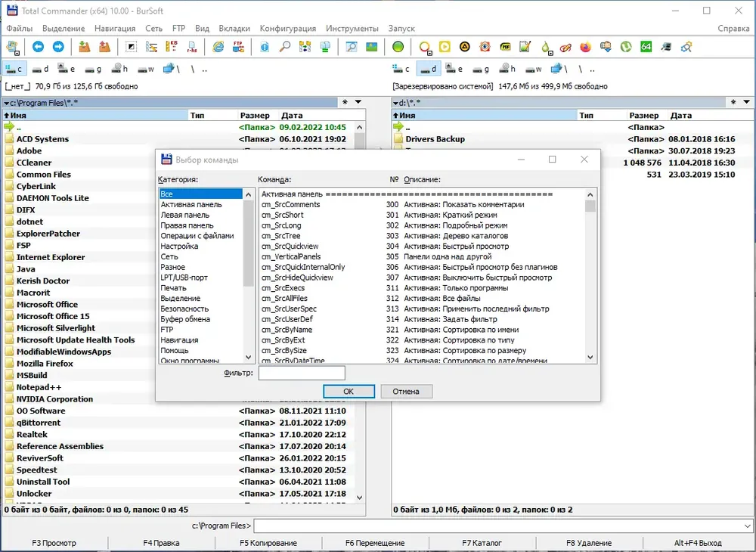Open right panel directory history arrow

pos(746,102)
